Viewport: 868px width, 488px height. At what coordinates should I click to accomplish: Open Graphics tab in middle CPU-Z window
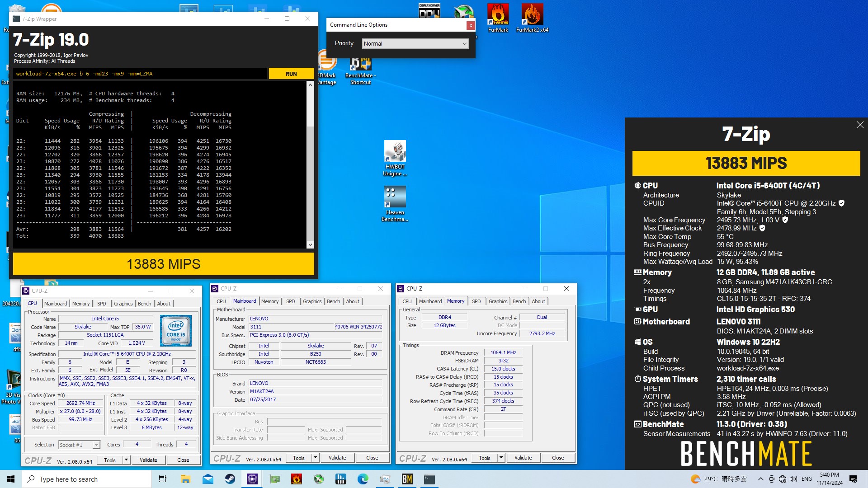click(x=312, y=301)
